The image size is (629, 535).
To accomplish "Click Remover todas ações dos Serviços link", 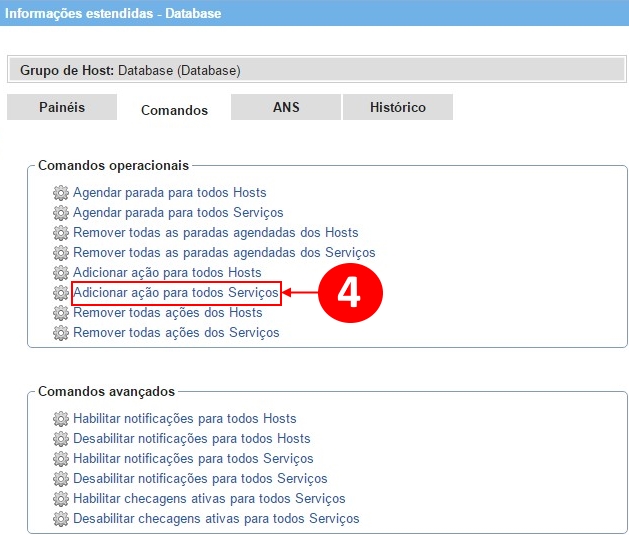I will coord(176,332).
